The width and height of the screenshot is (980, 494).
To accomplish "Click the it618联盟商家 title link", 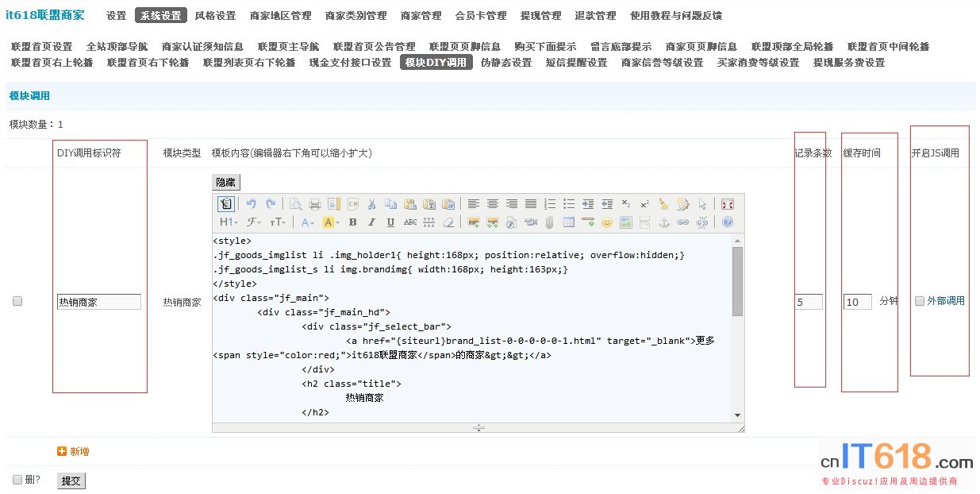I will pos(44,15).
